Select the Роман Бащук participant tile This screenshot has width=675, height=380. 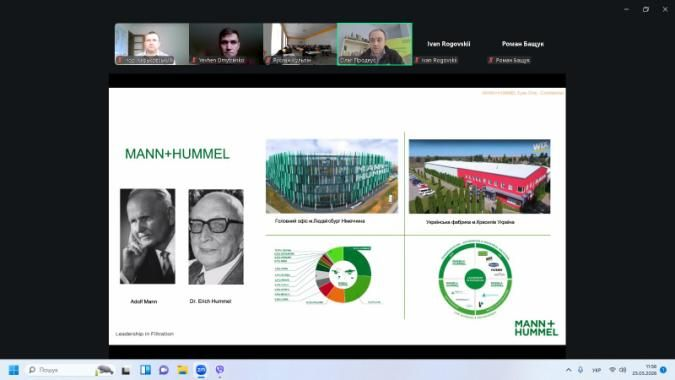[523, 44]
